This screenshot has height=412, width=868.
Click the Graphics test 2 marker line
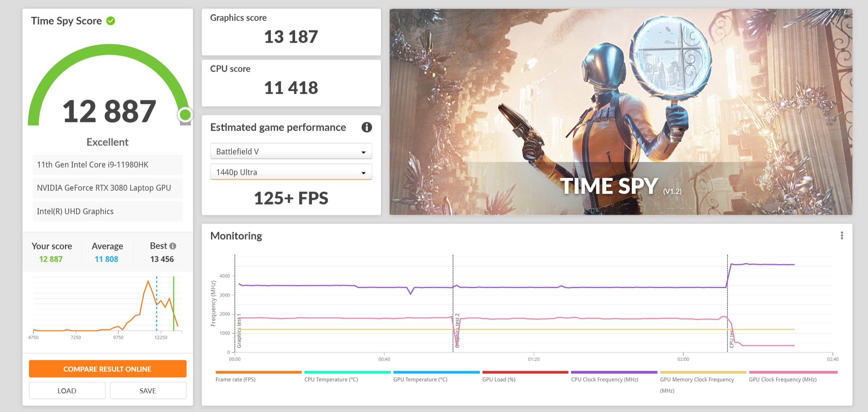pyautogui.click(x=453, y=290)
